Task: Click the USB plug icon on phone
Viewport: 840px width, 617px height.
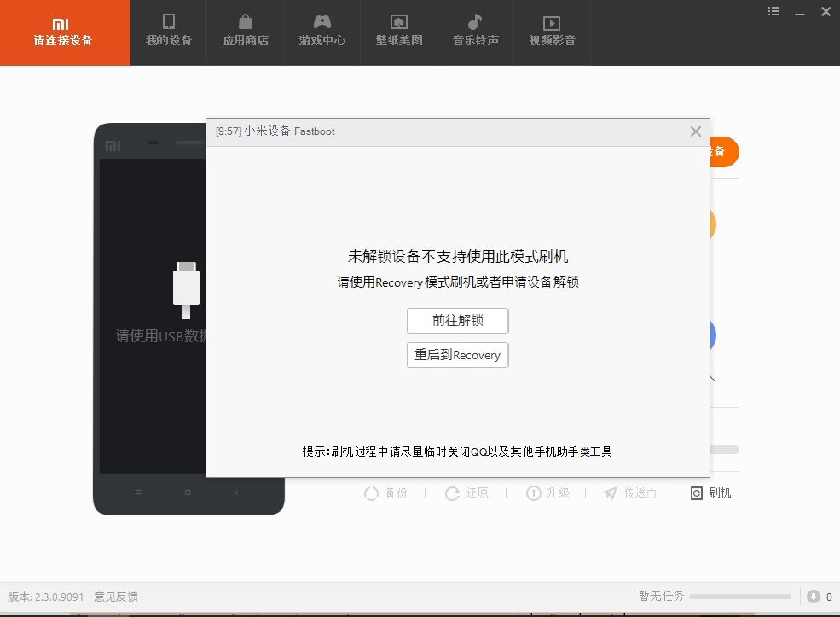Action: pos(186,290)
